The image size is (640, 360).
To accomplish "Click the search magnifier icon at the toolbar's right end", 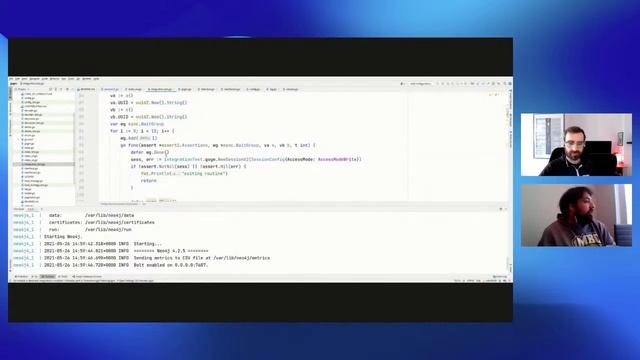I will pyautogui.click(x=505, y=84).
